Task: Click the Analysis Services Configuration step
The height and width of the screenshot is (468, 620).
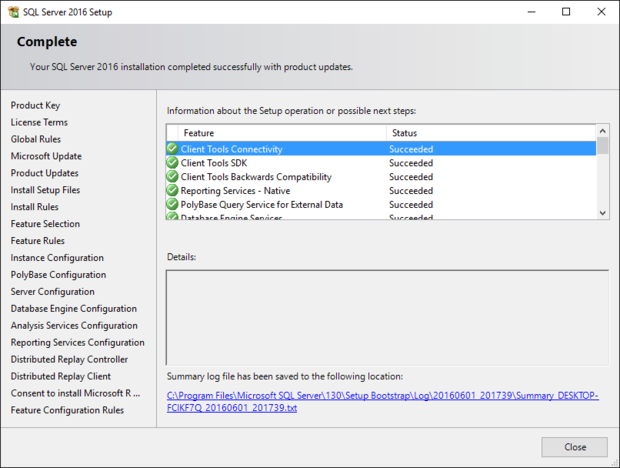Action: pos(74,326)
